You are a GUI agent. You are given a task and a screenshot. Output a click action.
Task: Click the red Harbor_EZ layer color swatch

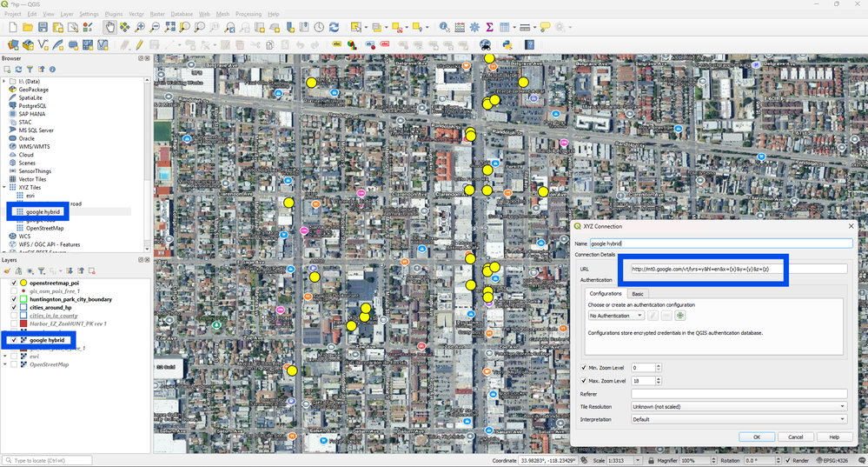click(23, 324)
